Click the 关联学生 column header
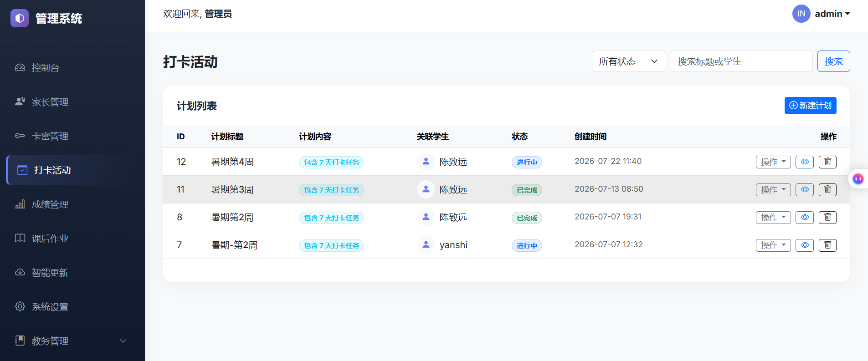The width and height of the screenshot is (868, 361). point(433,137)
